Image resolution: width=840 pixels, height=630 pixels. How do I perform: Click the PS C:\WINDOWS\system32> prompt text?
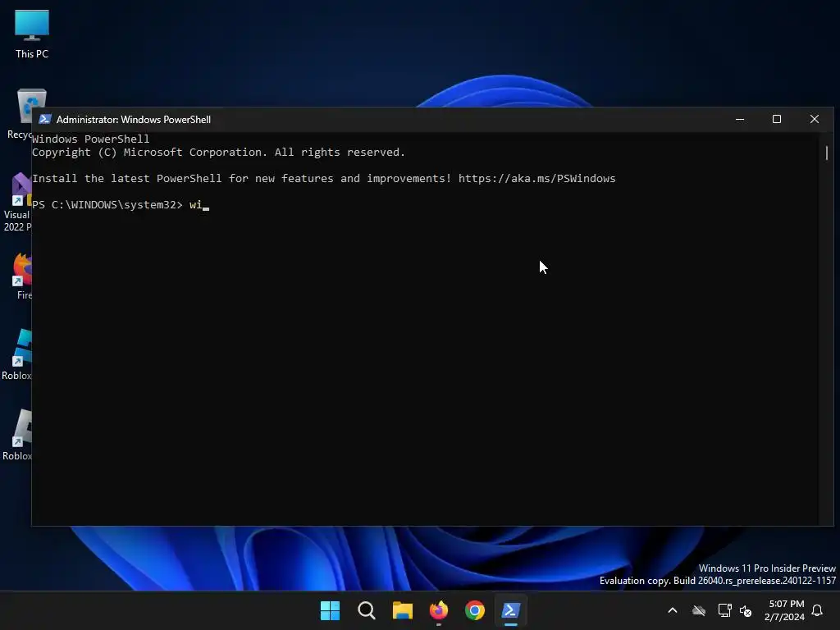pyautogui.click(x=107, y=204)
